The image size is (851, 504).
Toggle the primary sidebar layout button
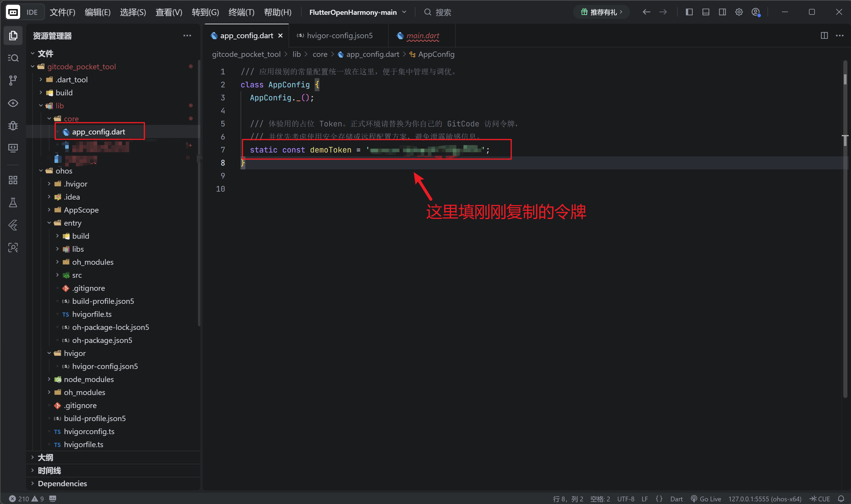pyautogui.click(x=689, y=12)
